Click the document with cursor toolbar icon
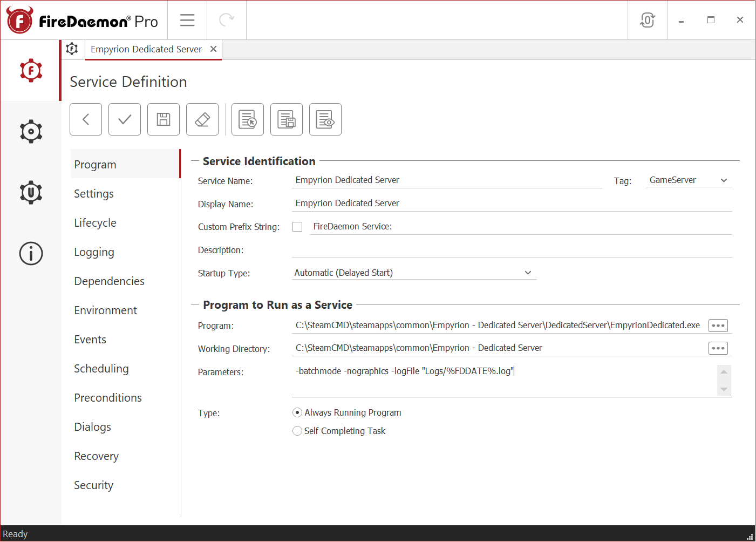 [248, 119]
